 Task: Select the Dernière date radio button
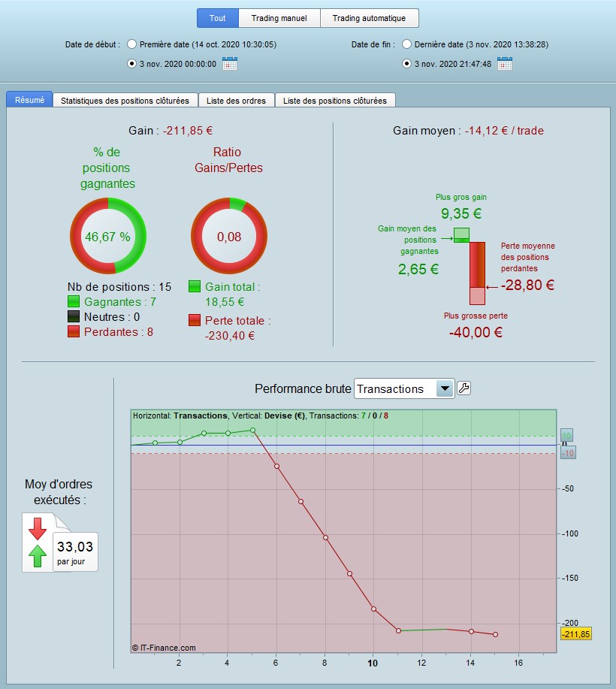click(x=406, y=44)
